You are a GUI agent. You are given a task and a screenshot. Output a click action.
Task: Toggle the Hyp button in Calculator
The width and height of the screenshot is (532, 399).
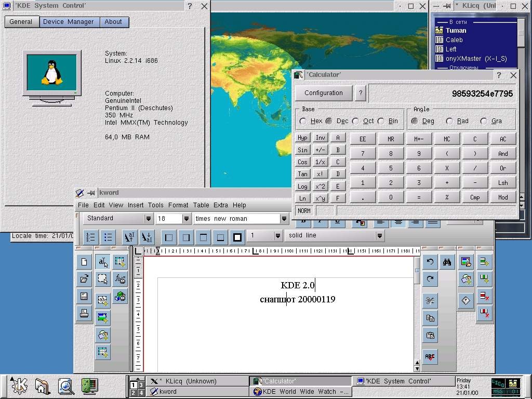coord(302,137)
